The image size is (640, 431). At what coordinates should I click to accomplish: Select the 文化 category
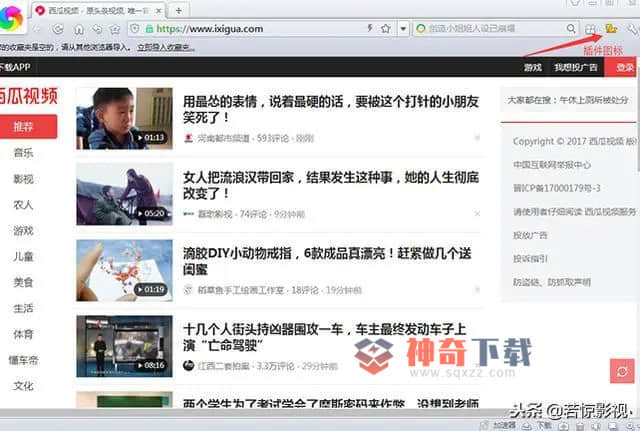click(x=23, y=386)
